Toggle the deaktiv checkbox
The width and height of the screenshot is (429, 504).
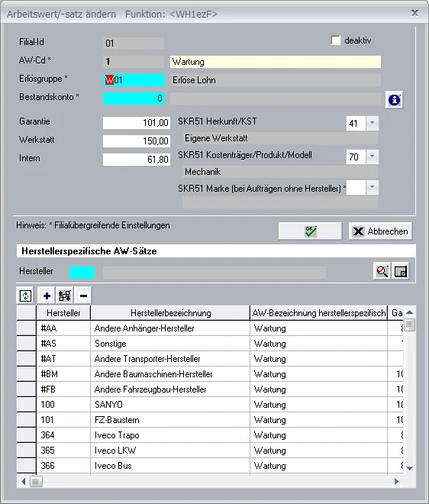(x=335, y=40)
